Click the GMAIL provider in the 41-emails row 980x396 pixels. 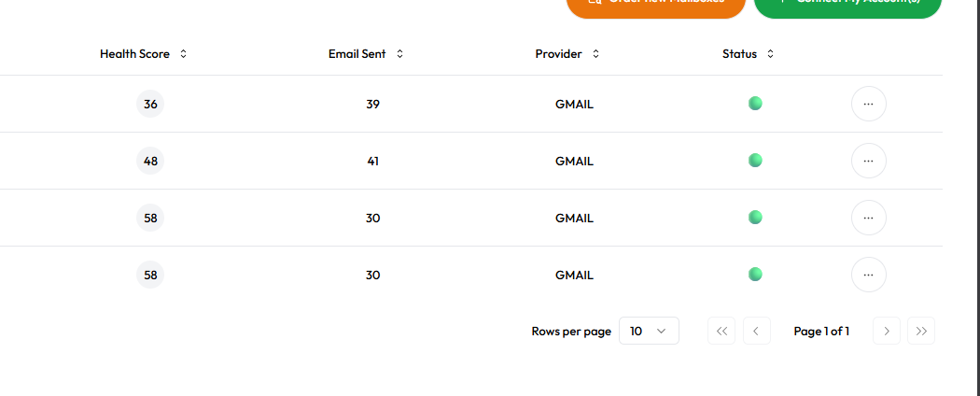click(x=574, y=161)
